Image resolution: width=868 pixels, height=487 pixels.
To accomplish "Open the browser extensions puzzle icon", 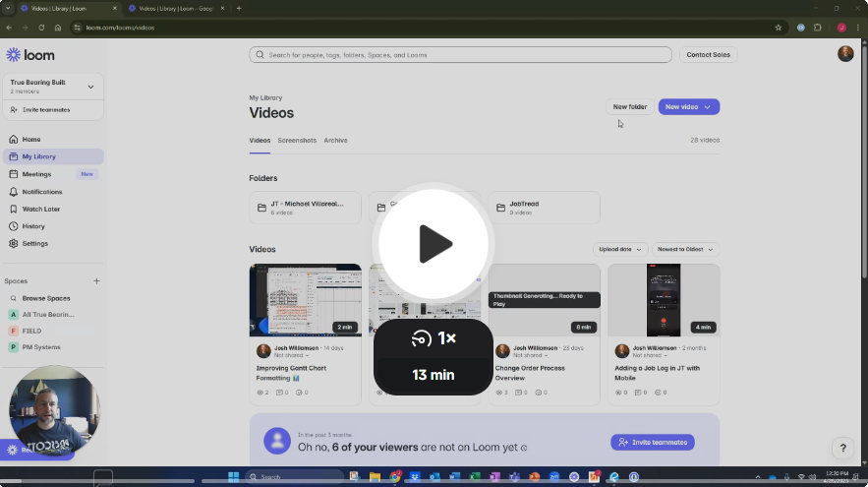I will click(818, 28).
